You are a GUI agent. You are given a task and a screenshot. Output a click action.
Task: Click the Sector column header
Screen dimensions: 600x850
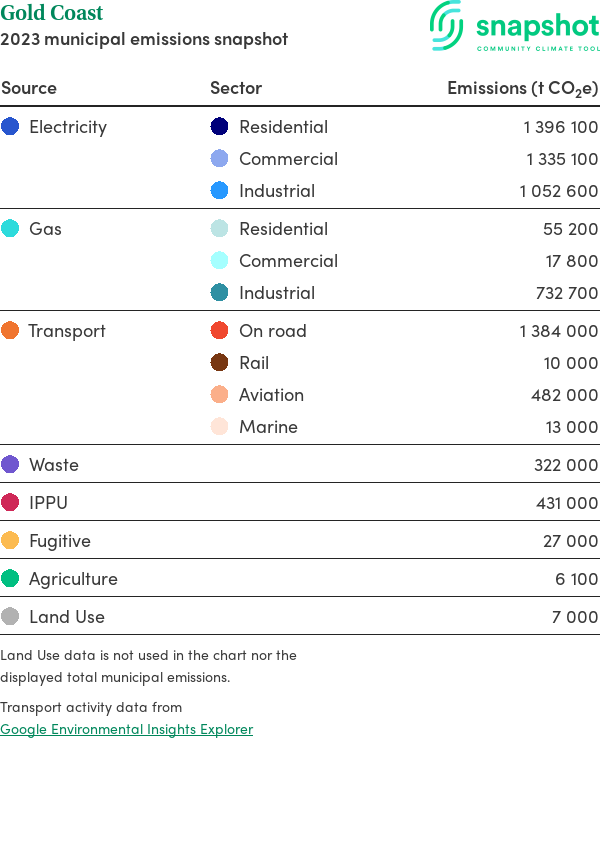236,88
